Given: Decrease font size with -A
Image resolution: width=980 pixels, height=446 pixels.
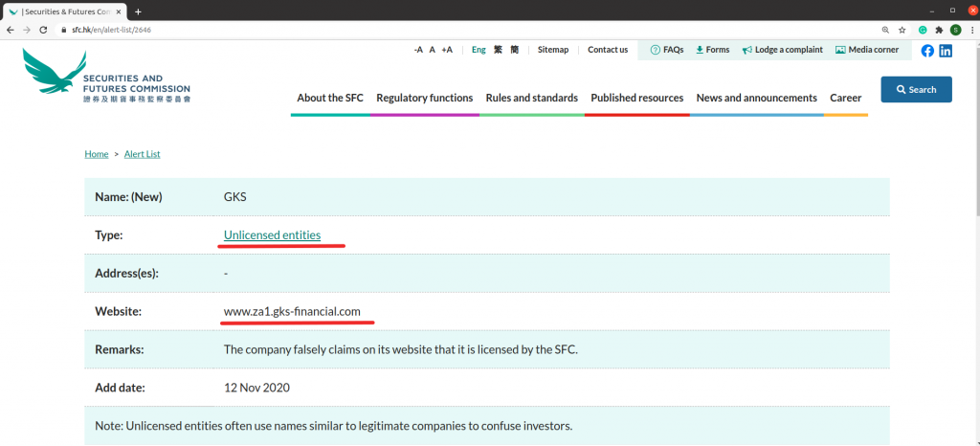Looking at the screenshot, I should pos(418,50).
